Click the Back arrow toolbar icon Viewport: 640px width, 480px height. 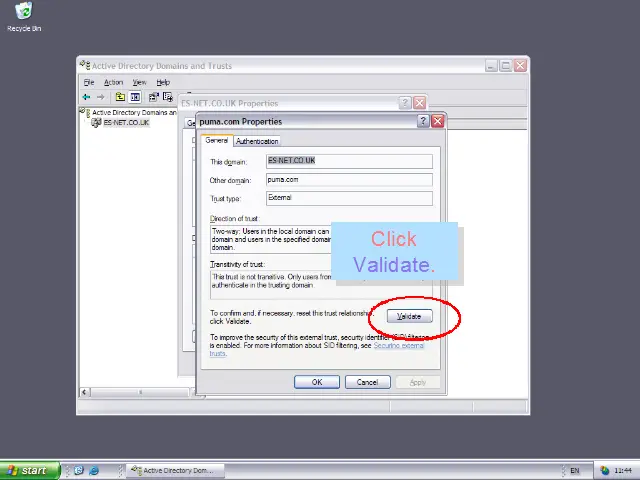pos(87,97)
